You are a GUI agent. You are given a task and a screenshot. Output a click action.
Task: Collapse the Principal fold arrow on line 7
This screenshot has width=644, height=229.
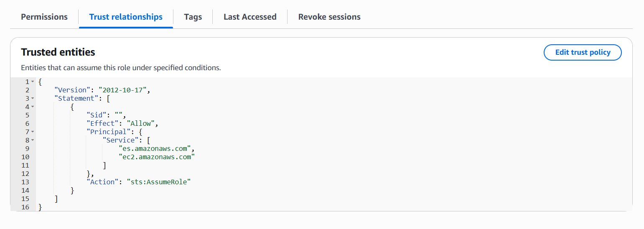pyautogui.click(x=33, y=132)
